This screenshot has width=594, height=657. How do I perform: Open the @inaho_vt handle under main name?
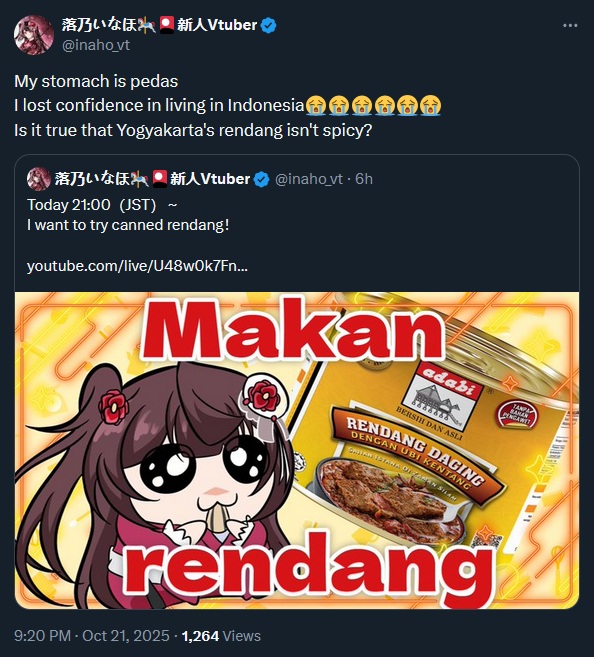coord(96,45)
